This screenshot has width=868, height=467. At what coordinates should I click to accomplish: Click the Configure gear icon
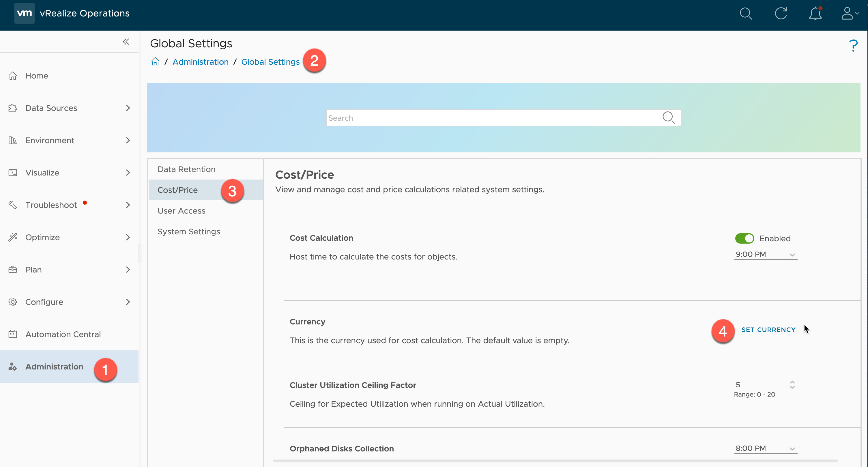coord(13,302)
